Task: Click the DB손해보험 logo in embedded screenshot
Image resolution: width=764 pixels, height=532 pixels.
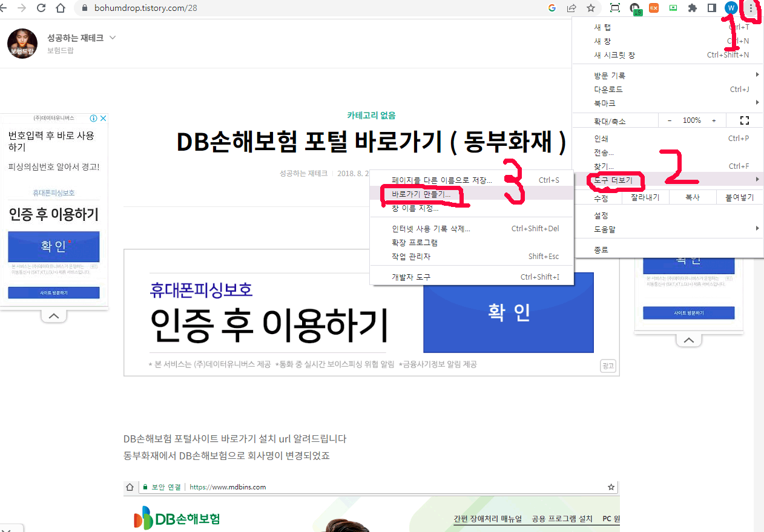Action: click(x=177, y=519)
